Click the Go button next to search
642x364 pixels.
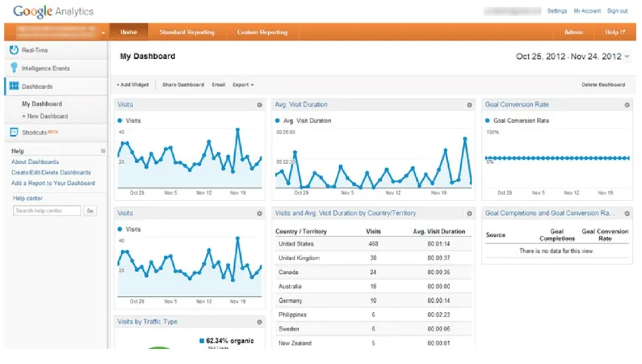click(x=90, y=211)
